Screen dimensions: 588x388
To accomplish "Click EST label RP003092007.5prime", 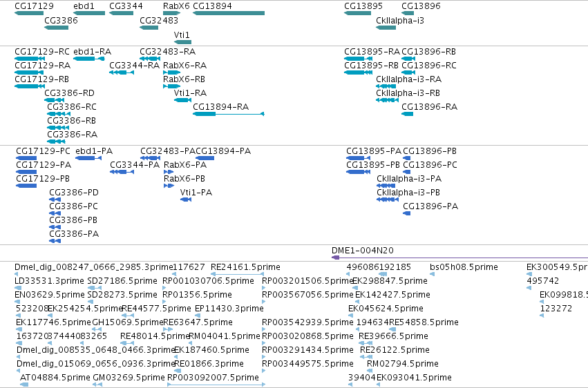I will [213, 377].
